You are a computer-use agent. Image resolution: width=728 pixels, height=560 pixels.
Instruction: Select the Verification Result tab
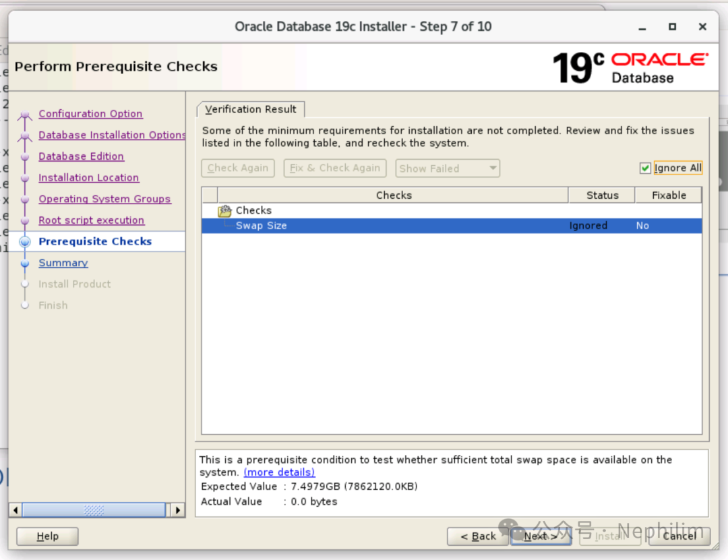[251, 109]
